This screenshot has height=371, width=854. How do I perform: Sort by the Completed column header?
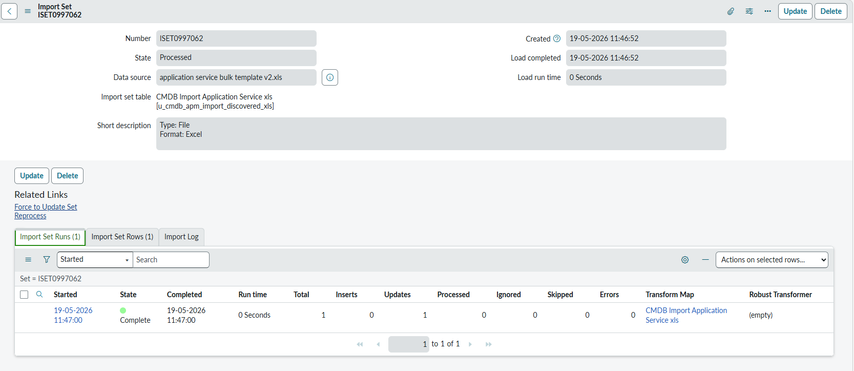pos(184,294)
